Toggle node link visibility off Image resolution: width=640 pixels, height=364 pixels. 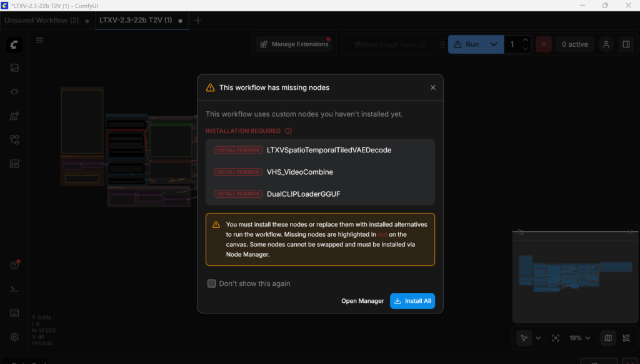(x=626, y=337)
